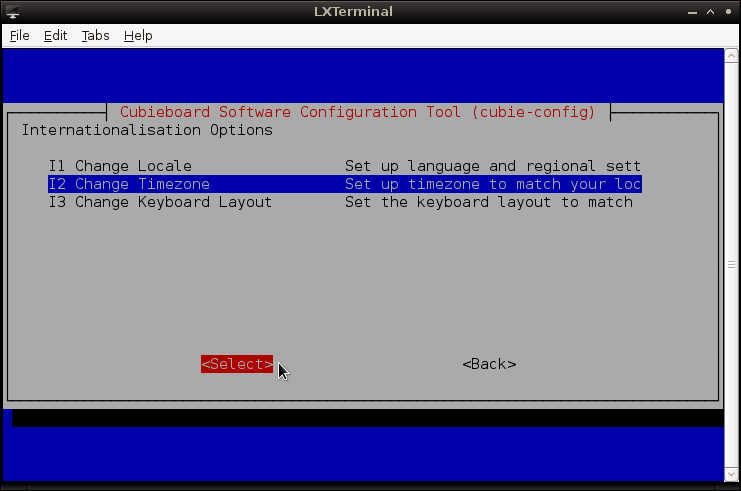Close the LXTerminal window
Image resolution: width=741 pixels, height=491 pixels.
727,12
